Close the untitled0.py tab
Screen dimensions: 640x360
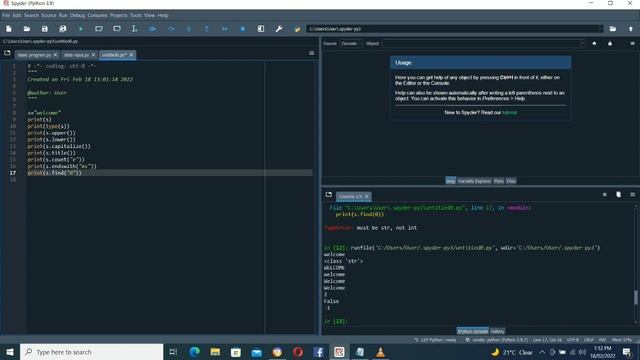click(x=131, y=55)
